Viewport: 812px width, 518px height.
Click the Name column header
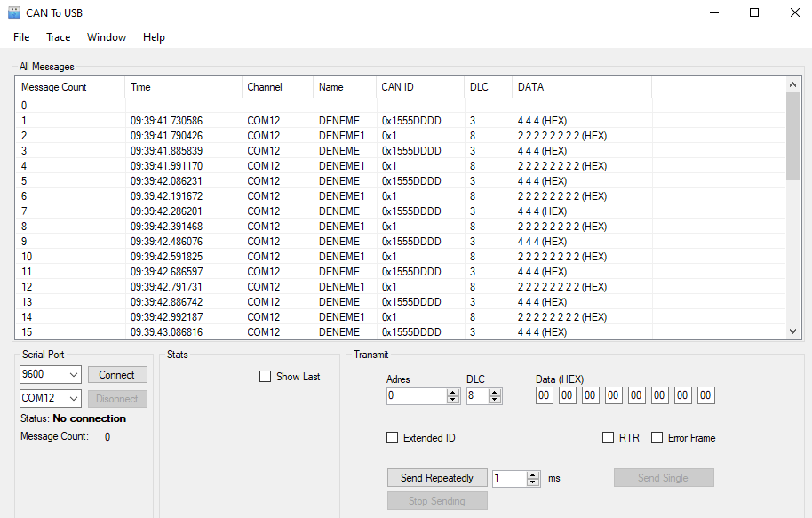(345, 87)
